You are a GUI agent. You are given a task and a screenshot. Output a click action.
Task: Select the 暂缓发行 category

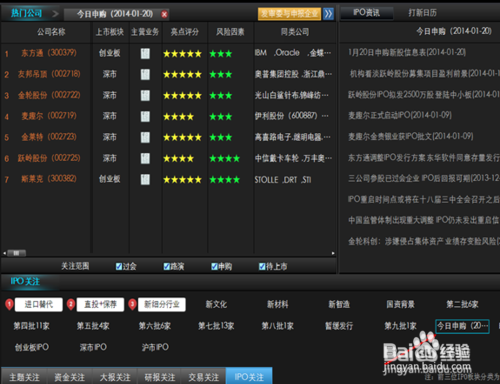[x=339, y=326]
